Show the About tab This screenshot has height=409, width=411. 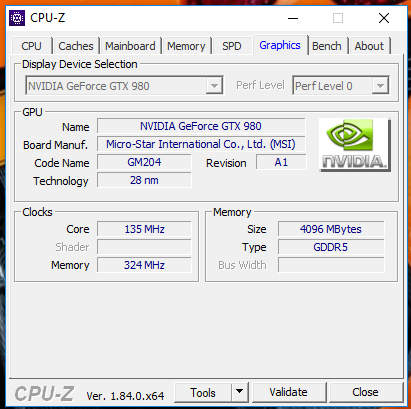tap(369, 46)
